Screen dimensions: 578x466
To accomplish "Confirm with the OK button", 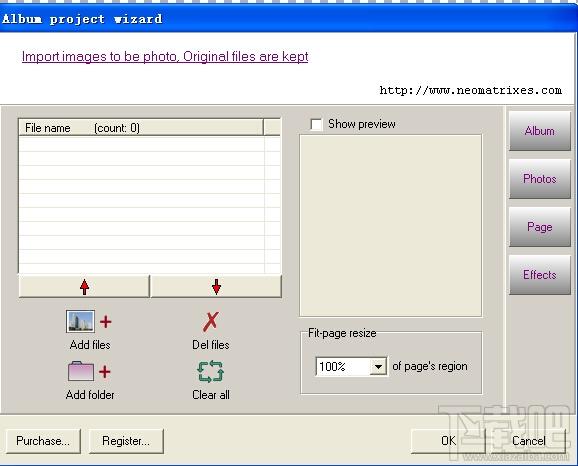I will point(448,441).
